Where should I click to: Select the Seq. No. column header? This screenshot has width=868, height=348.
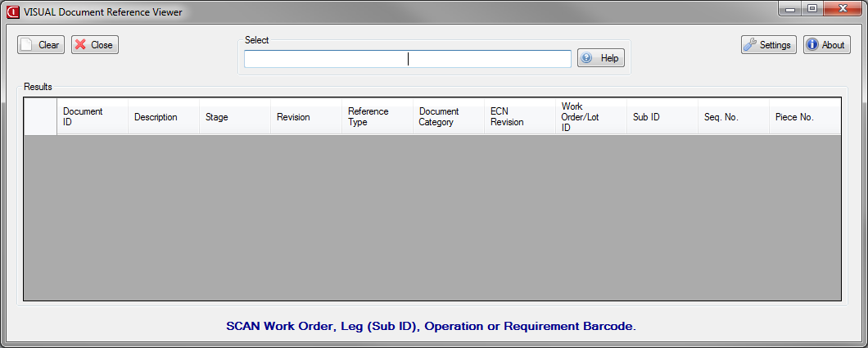tap(734, 117)
